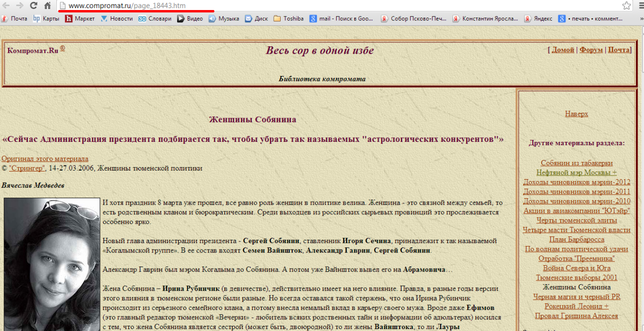Click the bold name 'Ирина Рубинчик' in the article
644x331 pixels.
191,289
